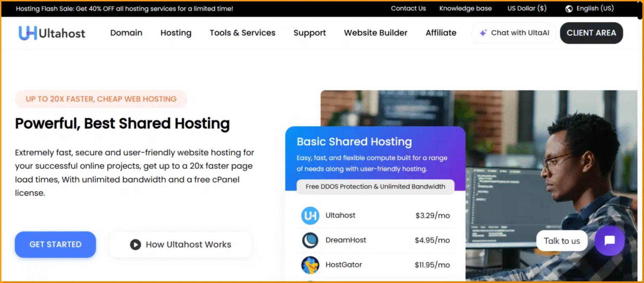Open the Knowledge base link

point(465,8)
